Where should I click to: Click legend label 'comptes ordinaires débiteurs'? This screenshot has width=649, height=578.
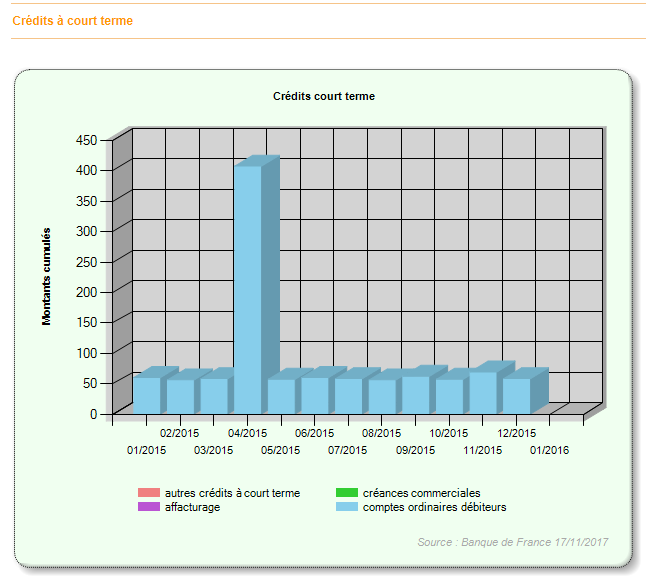(x=435, y=507)
